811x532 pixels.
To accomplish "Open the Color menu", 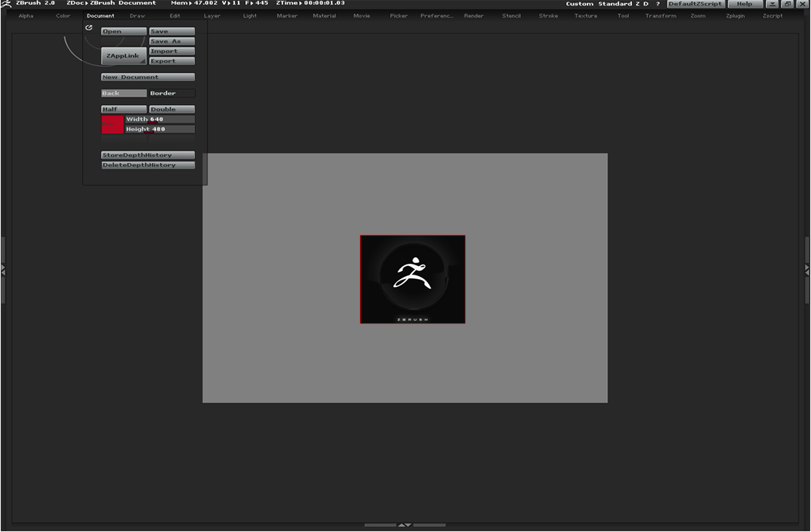I will [x=63, y=16].
